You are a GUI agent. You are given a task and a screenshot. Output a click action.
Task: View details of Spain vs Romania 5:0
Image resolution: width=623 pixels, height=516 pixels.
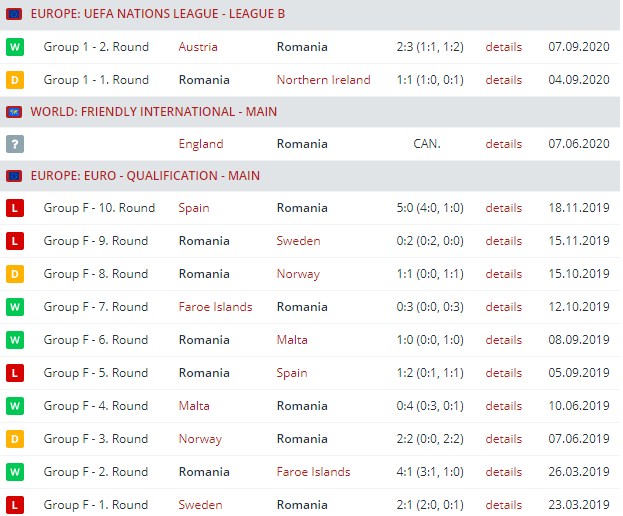coord(503,208)
